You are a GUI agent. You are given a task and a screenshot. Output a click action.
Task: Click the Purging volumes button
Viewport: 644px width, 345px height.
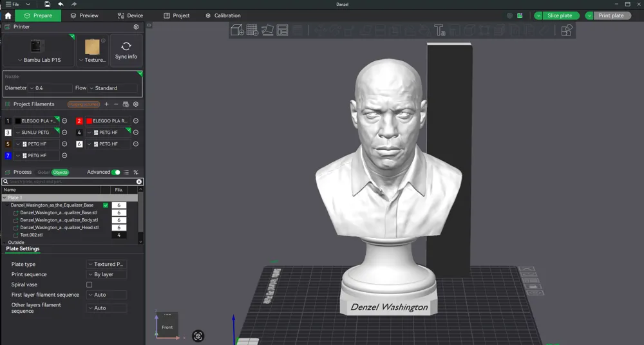(x=84, y=104)
